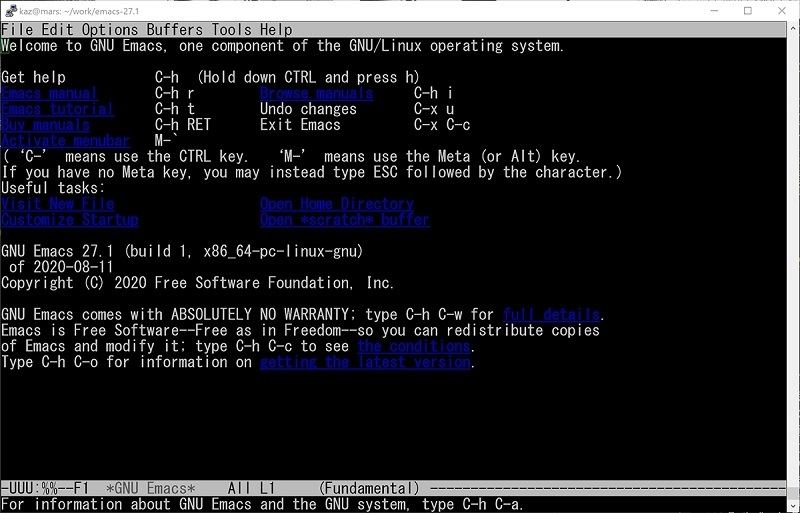Click the Buy manuals link

(x=45, y=125)
